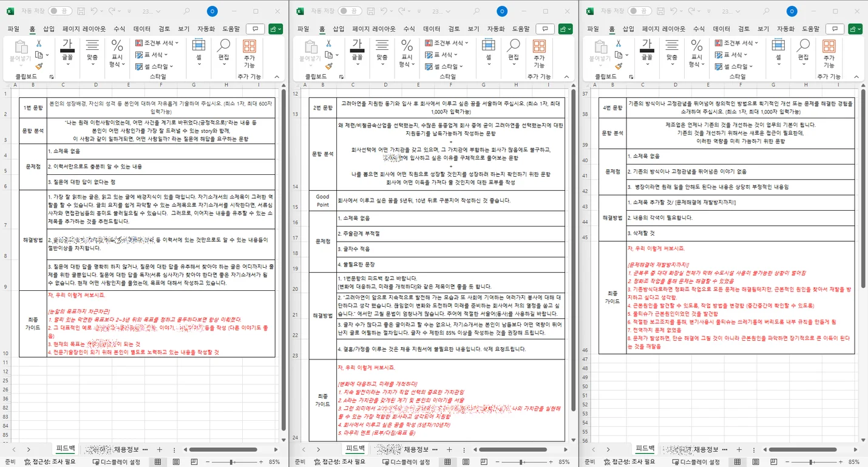Select the 채용정보 sheet tab in the middle window
This screenshot has width=868, height=467.
coord(416,449)
